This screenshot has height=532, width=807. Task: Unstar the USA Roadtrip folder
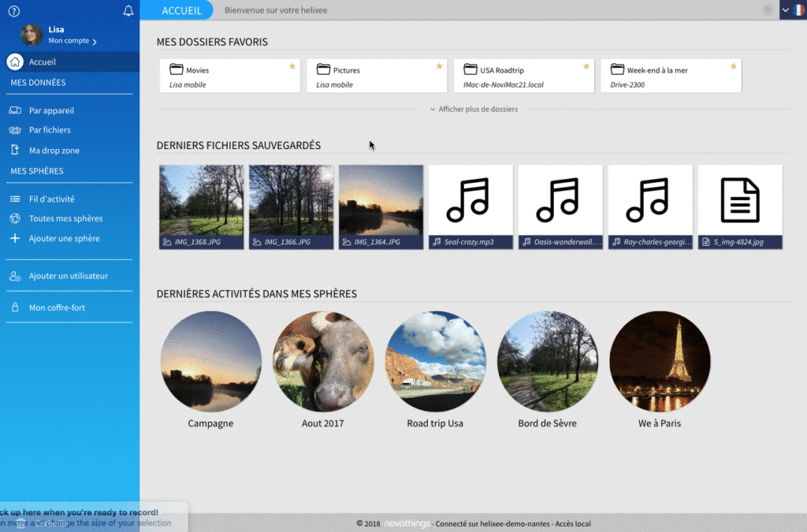[586, 66]
